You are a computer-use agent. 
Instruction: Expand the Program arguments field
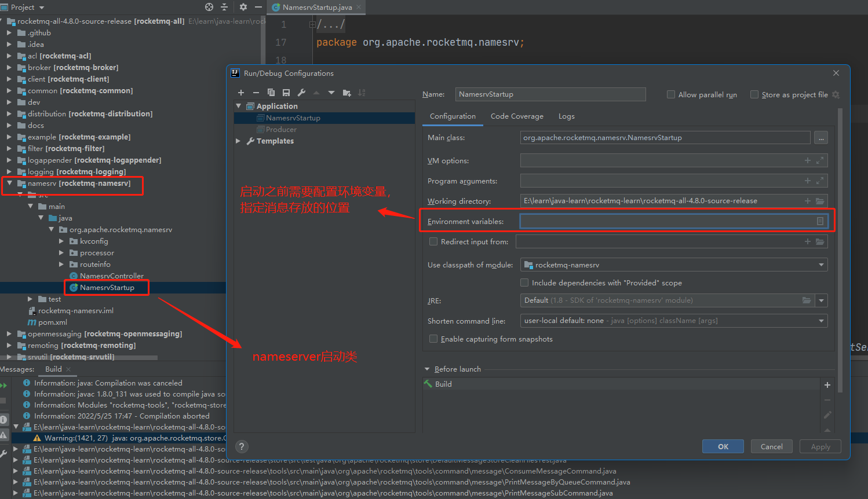820,181
